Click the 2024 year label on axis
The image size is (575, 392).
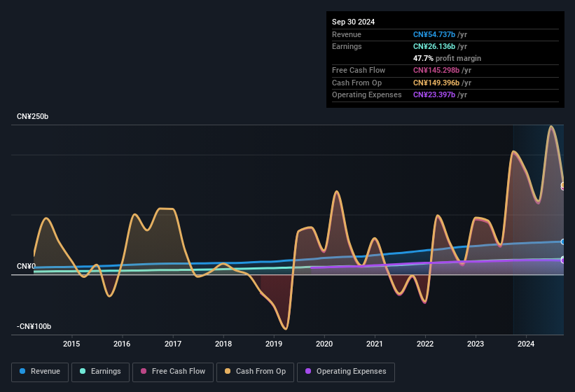526,344
